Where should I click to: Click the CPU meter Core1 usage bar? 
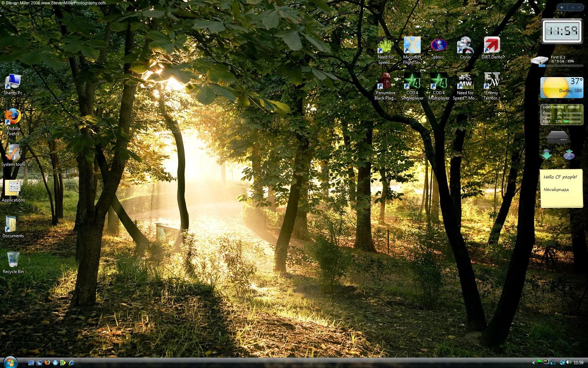click(573, 113)
